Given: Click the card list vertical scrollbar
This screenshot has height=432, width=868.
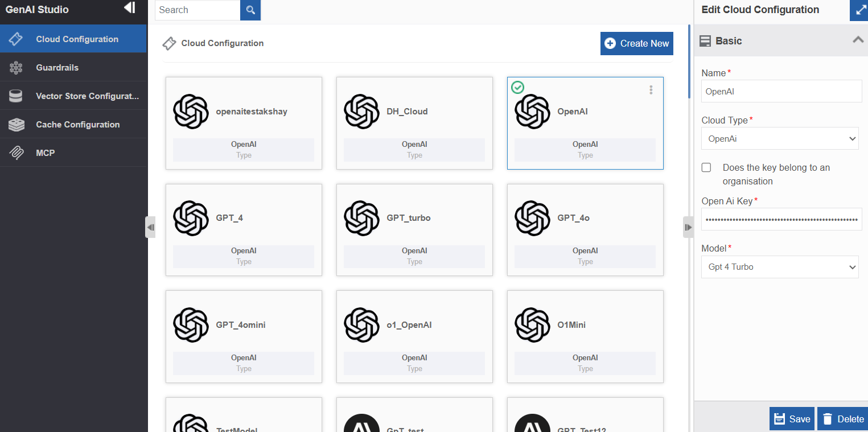Looking at the screenshot, I should [x=689, y=61].
